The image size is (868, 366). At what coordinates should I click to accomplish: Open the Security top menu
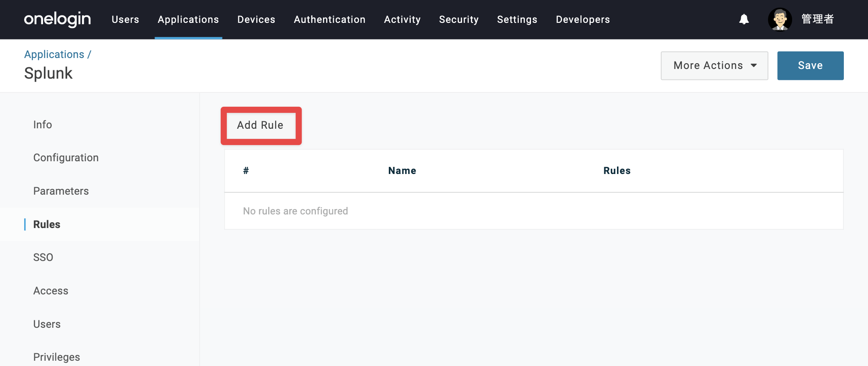pos(459,19)
